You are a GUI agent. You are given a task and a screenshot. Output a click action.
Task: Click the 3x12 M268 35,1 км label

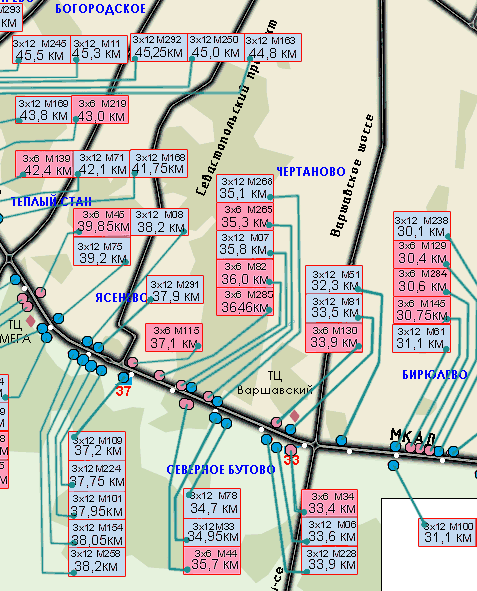click(245, 188)
